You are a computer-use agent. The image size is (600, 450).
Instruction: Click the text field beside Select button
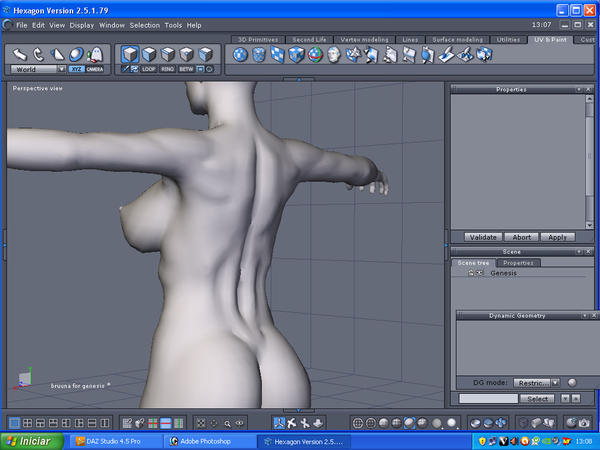488,398
